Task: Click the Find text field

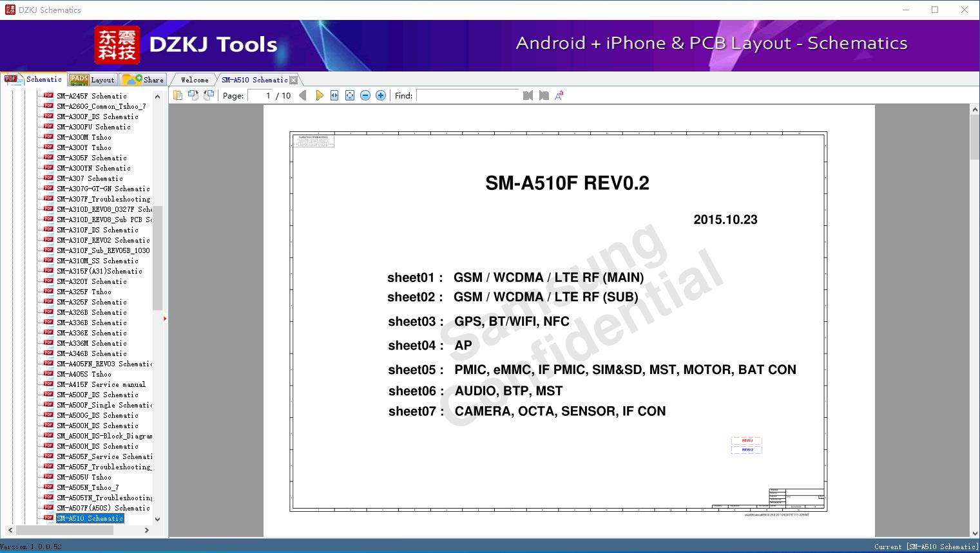Action: pos(468,95)
